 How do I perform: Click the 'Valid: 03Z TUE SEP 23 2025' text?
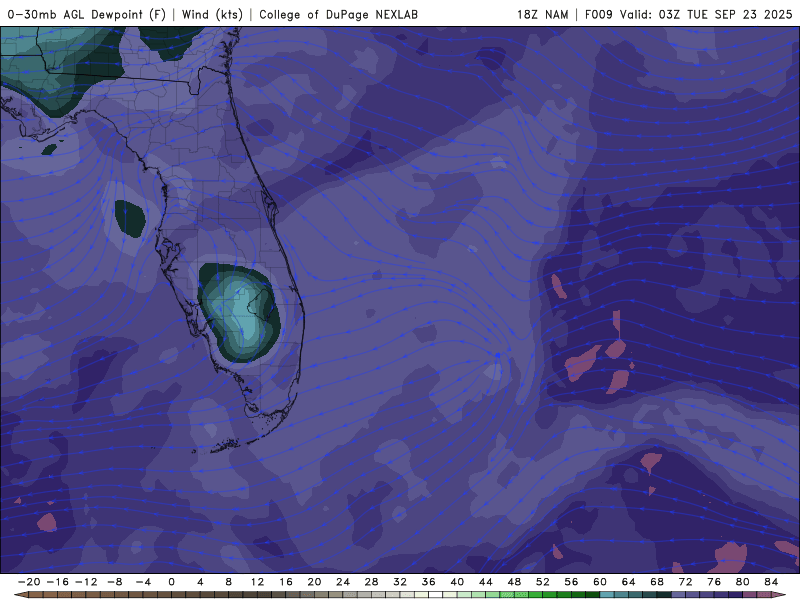coord(706,14)
